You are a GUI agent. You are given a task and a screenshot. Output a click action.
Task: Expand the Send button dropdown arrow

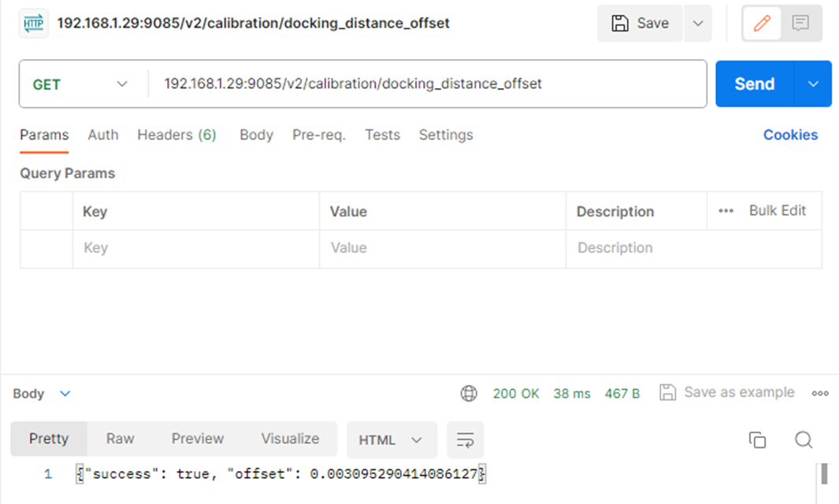(x=814, y=84)
